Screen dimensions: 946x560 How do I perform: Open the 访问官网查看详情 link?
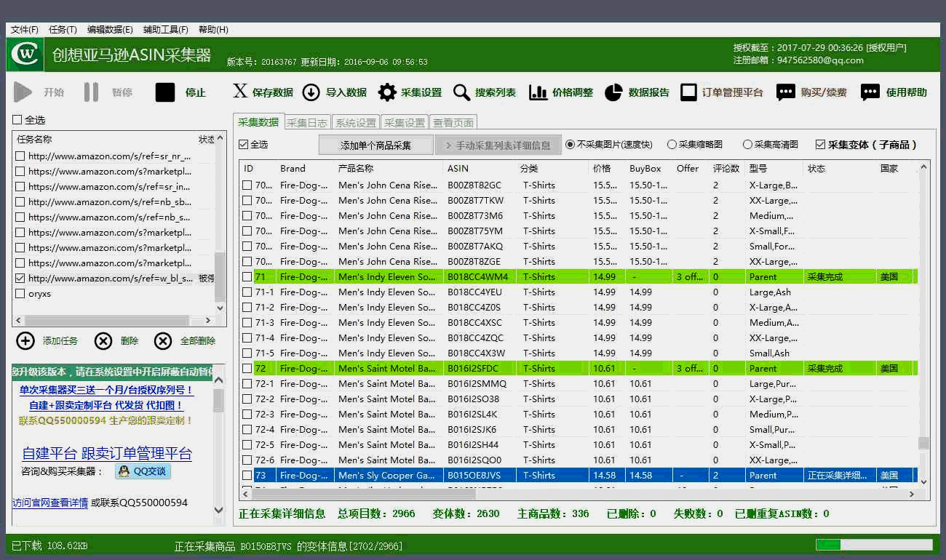click(x=50, y=503)
